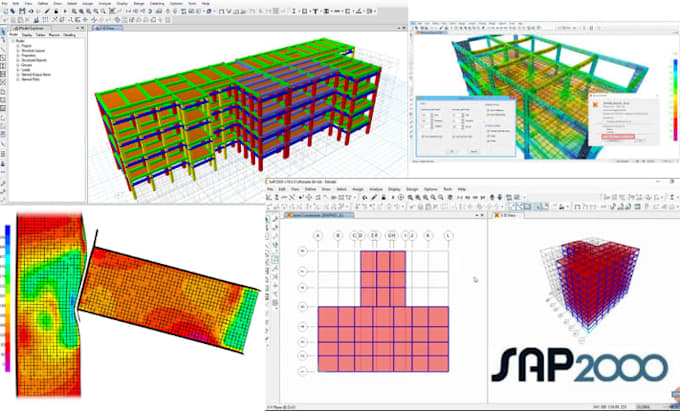This screenshot has height=411, width=680.
Task: Expand the Properties node in Model Explorer tree
Action: click(x=18, y=55)
